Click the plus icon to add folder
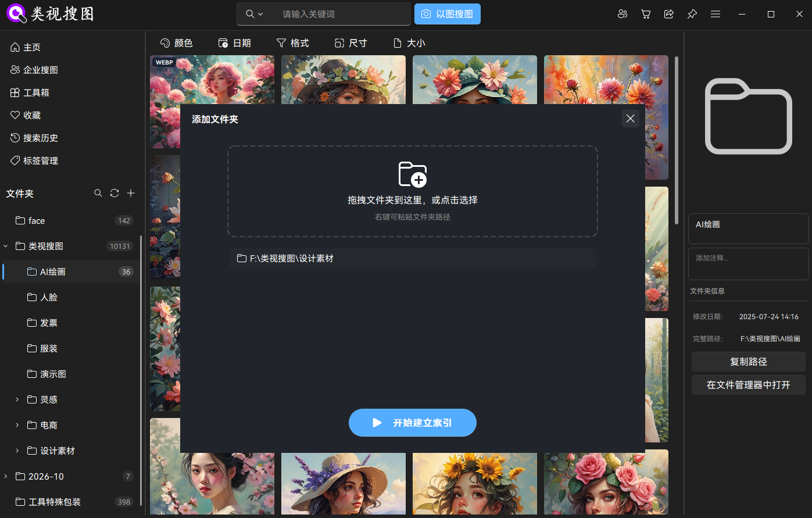 pos(131,193)
